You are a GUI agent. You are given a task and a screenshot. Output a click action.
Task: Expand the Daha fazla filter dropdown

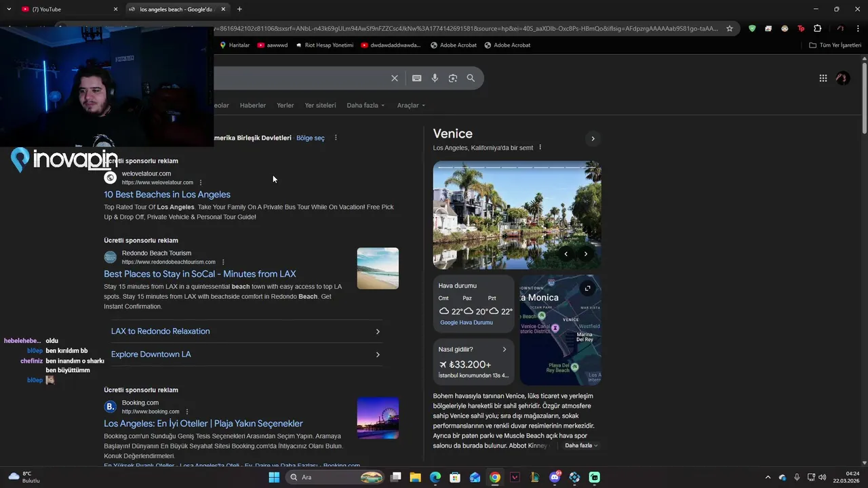(366, 105)
